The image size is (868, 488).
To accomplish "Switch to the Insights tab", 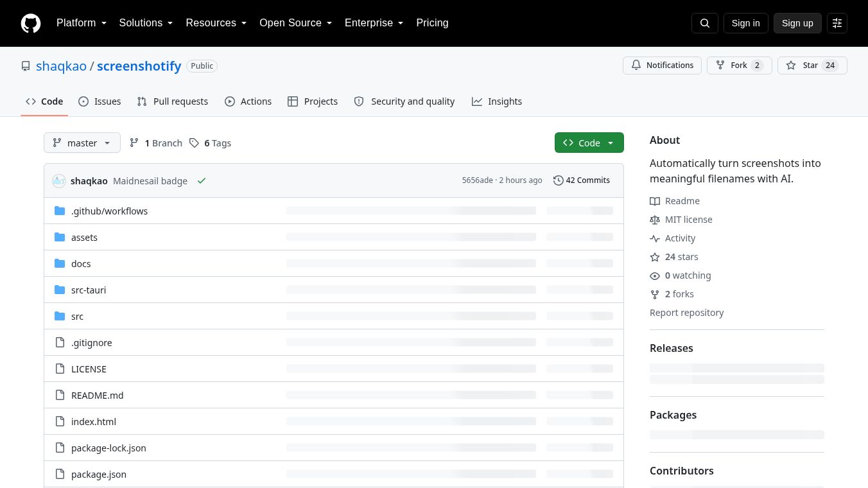I will [x=497, y=101].
